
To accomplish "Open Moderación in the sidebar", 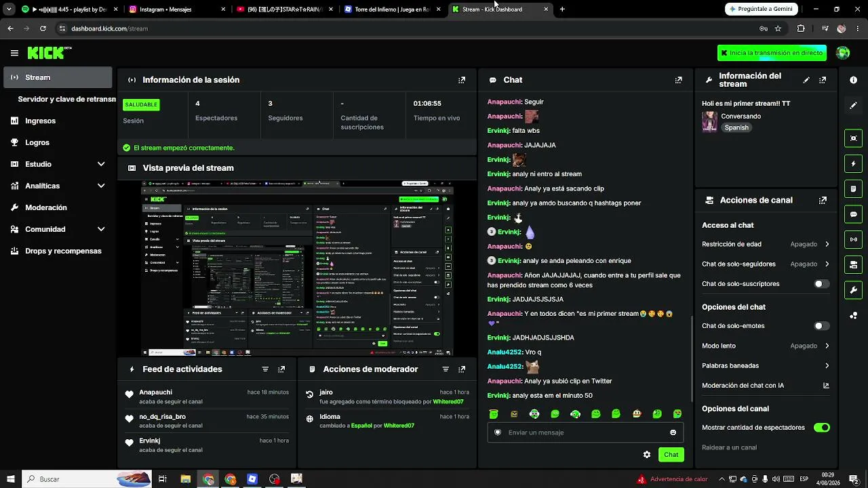I will pyautogui.click(x=58, y=207).
